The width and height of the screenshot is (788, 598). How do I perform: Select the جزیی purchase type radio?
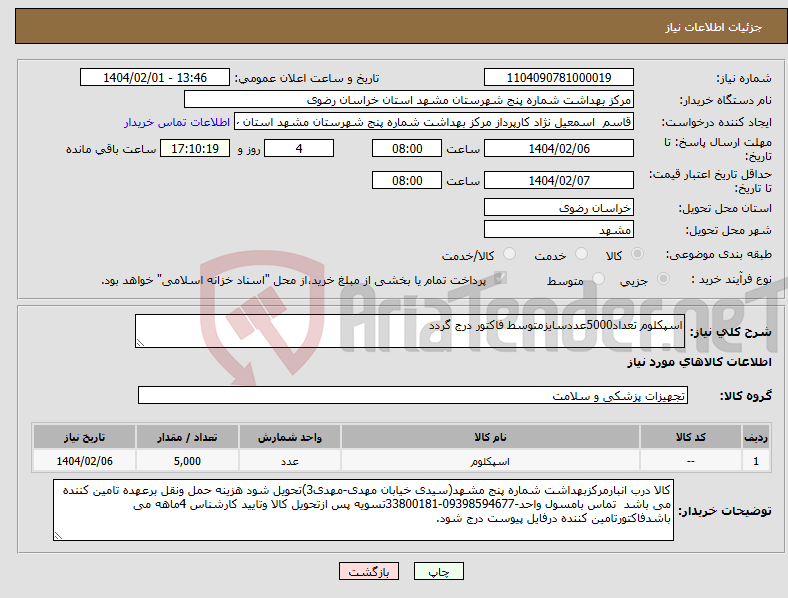663,278
